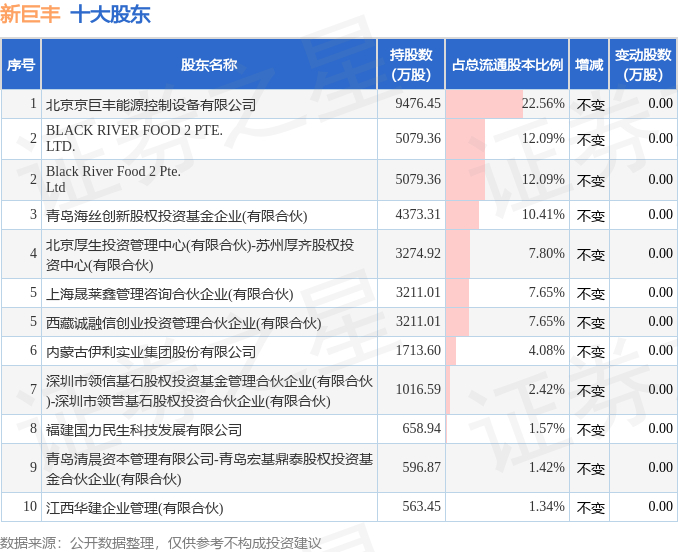
Task: Click shareholder 福建国力民生科技发展有限公司
Action: coord(144,430)
